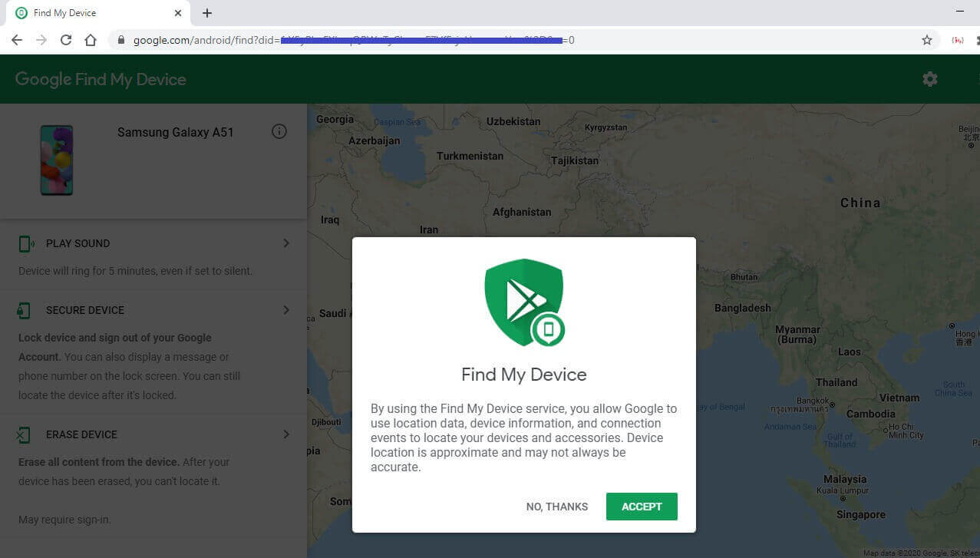Click the Bhutan label on the map
Screen dimensions: 980x558
[744, 277]
